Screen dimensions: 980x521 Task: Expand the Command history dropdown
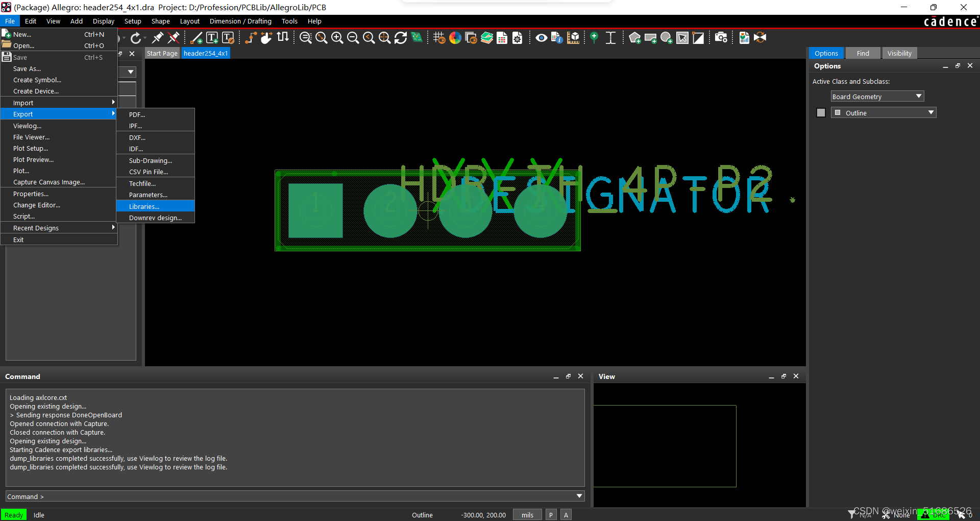[579, 495]
